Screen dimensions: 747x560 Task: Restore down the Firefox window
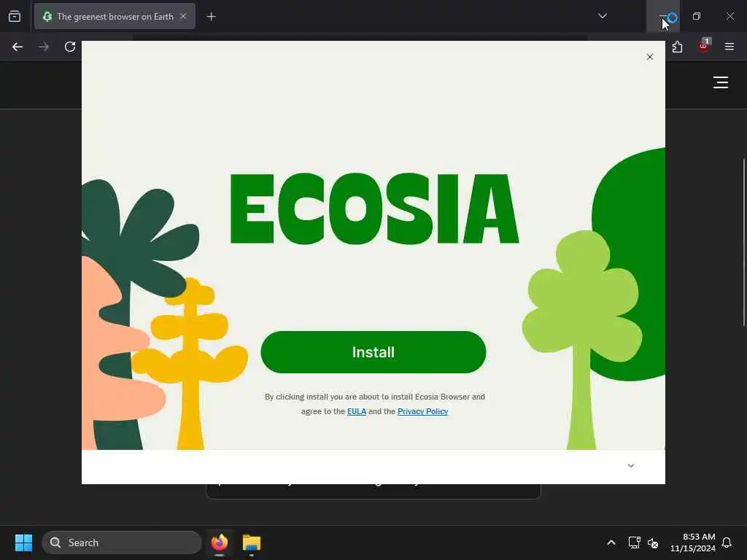tap(697, 16)
